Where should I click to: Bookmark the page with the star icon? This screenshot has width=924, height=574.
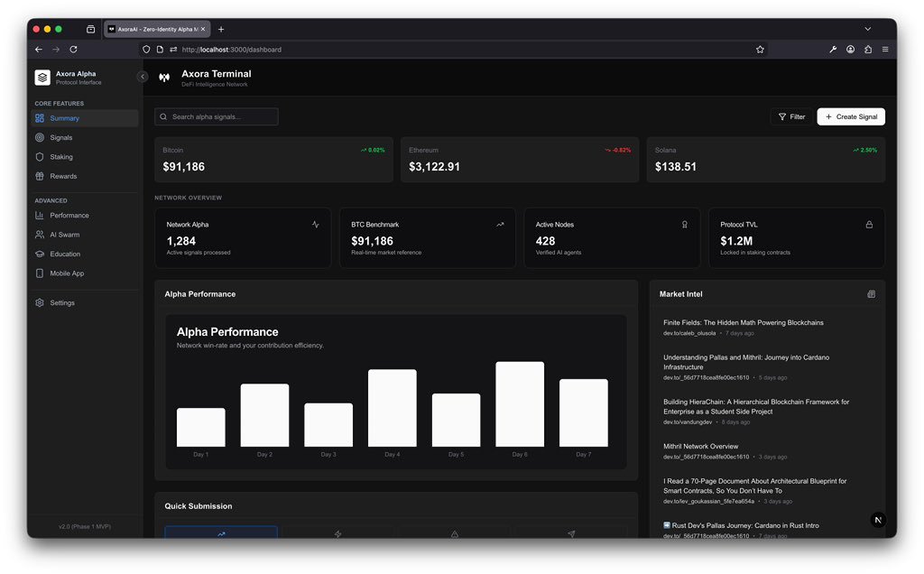pos(760,50)
